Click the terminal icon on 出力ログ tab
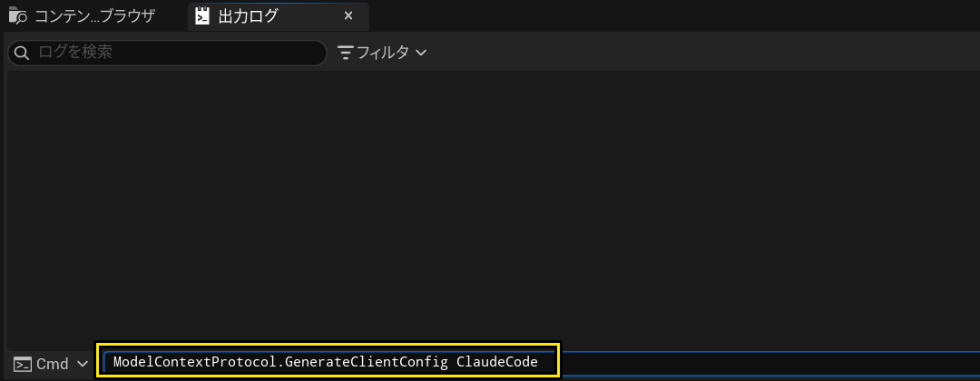Screen dimensions: 980x381 tap(201, 16)
